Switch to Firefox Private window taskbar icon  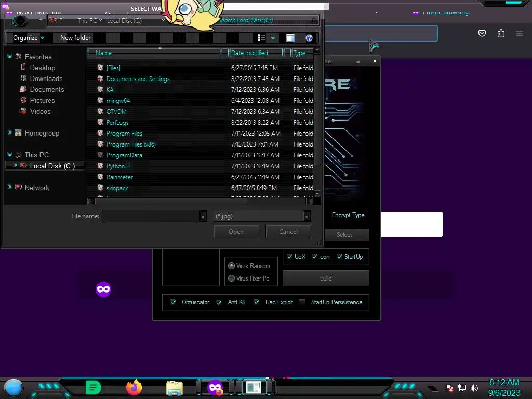pos(215,388)
